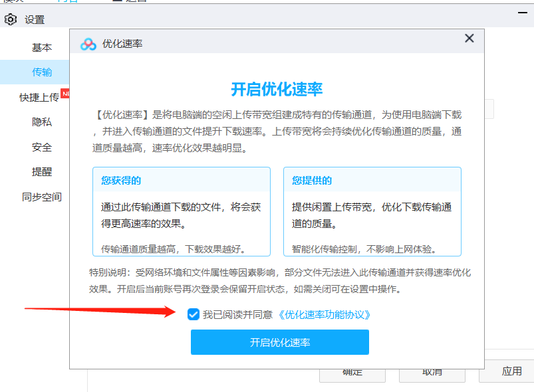Minimize the settings window
This screenshot has height=392, width=534.
pos(523,13)
